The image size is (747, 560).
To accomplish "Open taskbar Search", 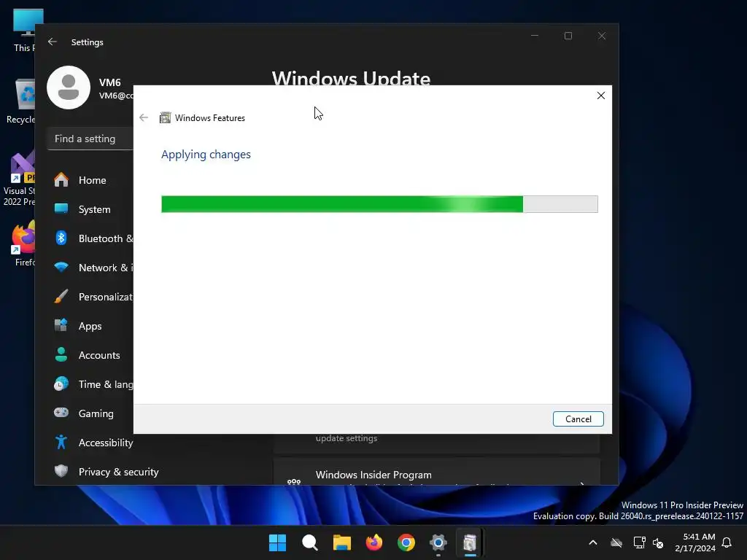I will pyautogui.click(x=309, y=542).
